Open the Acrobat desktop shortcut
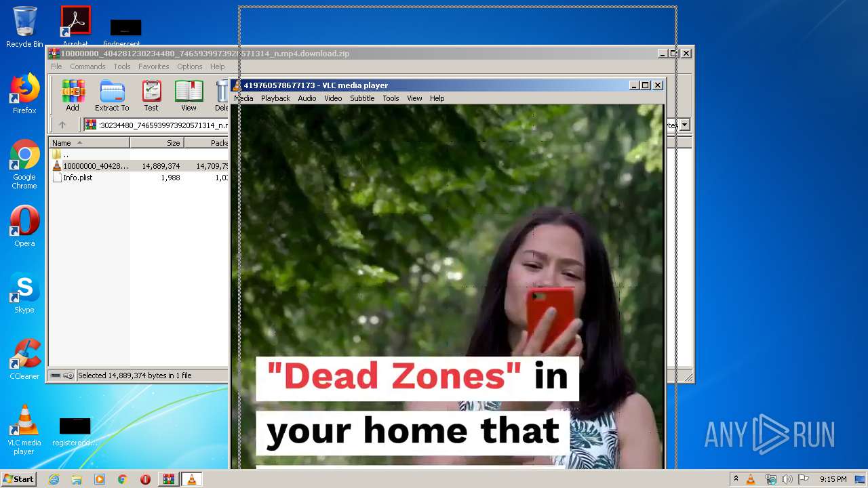868x488 pixels. [75, 27]
